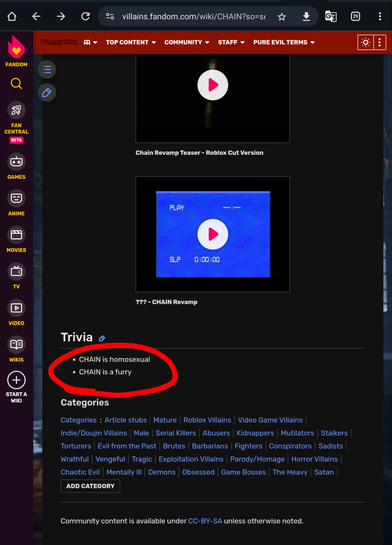This screenshot has width=392, height=545.
Task: Expand Pure Evil Terms menu
Action: (x=284, y=42)
